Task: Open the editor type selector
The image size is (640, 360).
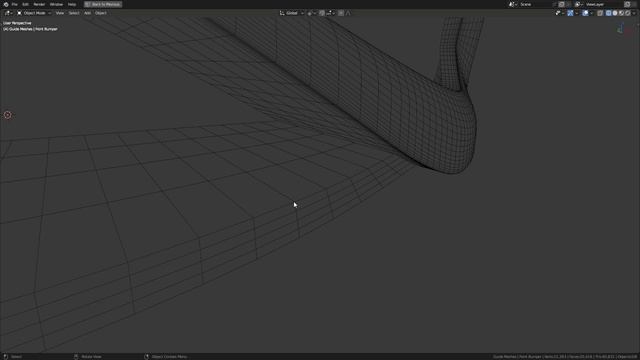Action: point(8,13)
